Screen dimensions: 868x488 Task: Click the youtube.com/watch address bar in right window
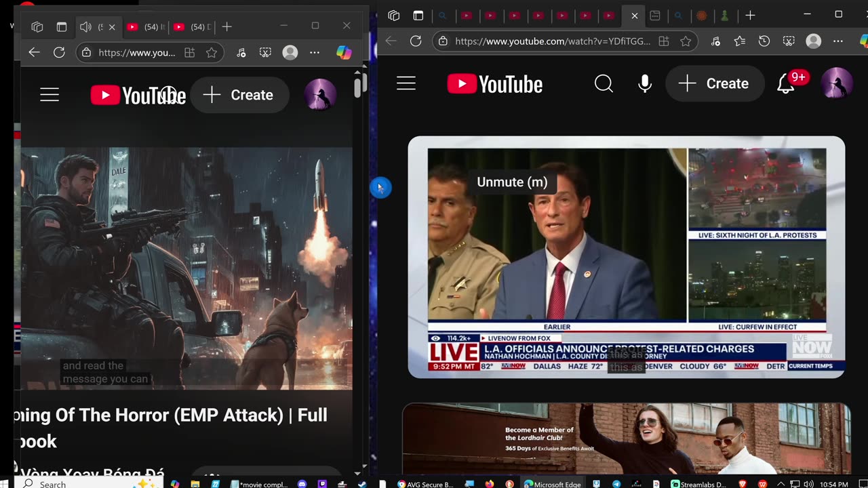click(x=553, y=41)
